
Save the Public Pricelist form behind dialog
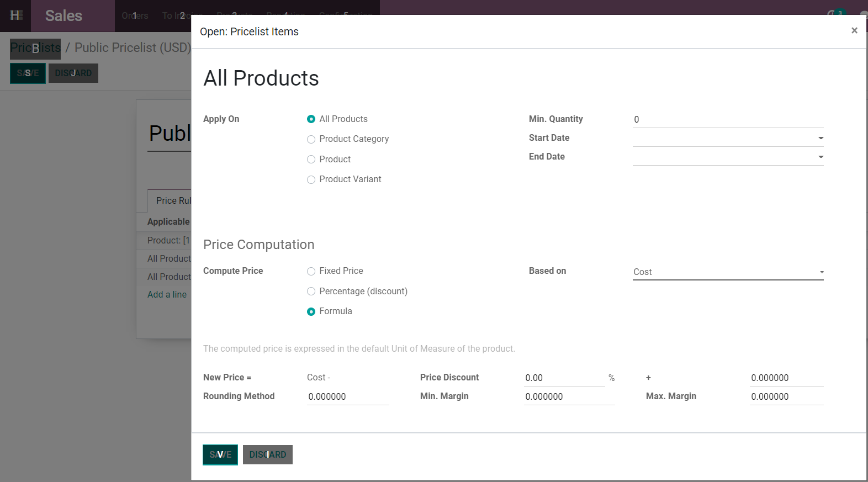(28, 73)
